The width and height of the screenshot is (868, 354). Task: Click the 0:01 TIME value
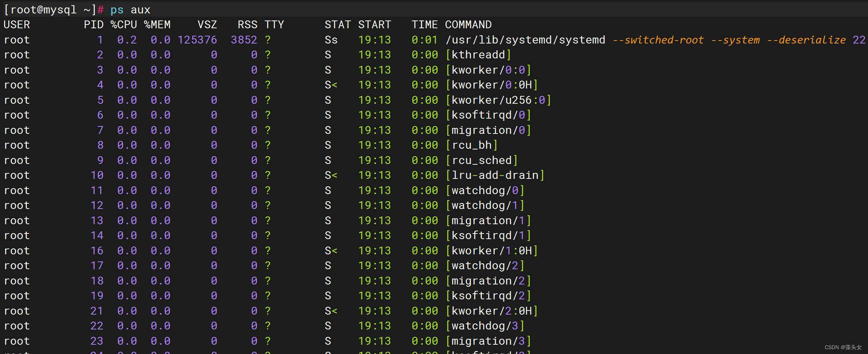click(425, 40)
